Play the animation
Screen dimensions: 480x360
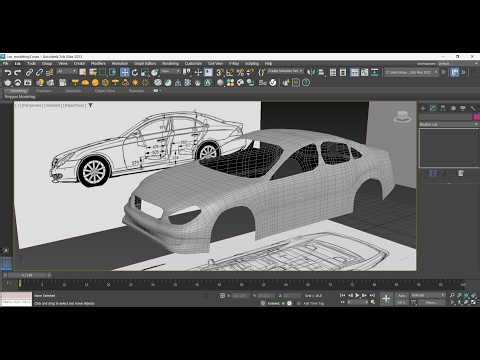coord(357,295)
